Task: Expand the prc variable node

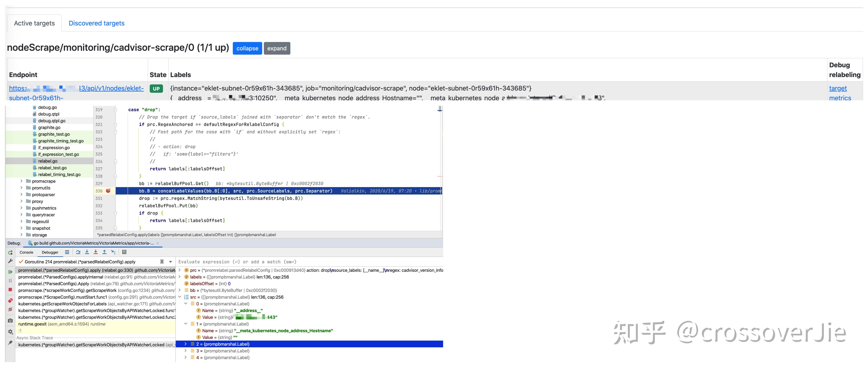Action: 180,270
